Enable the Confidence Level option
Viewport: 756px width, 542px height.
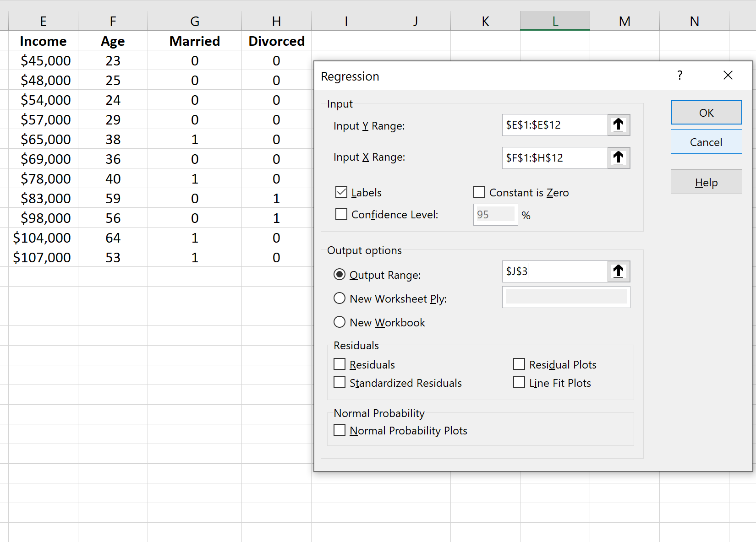click(341, 214)
